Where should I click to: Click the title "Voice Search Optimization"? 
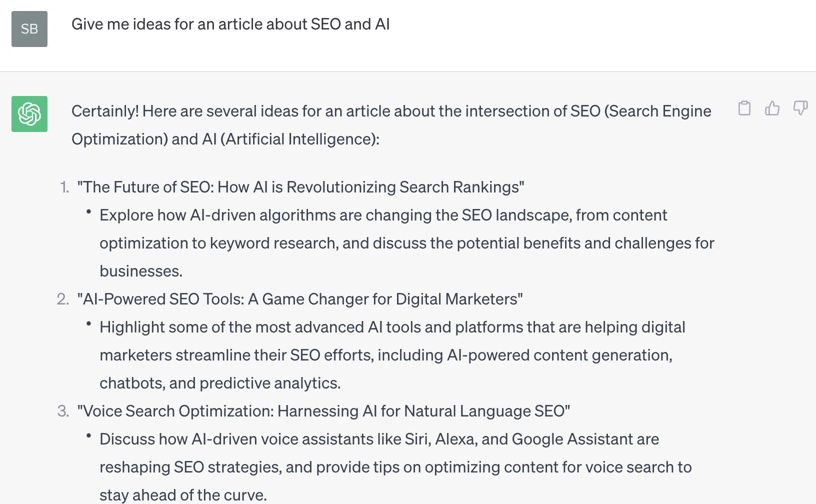323,411
